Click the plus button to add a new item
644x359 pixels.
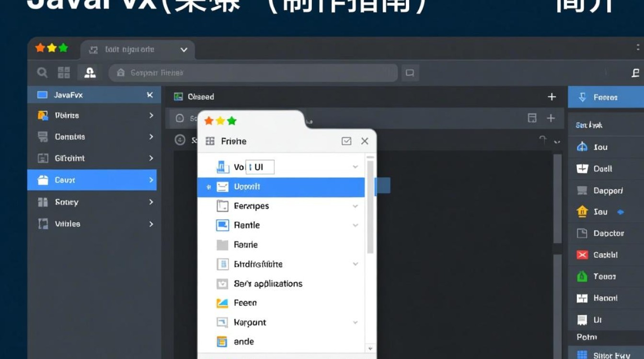[x=551, y=96]
